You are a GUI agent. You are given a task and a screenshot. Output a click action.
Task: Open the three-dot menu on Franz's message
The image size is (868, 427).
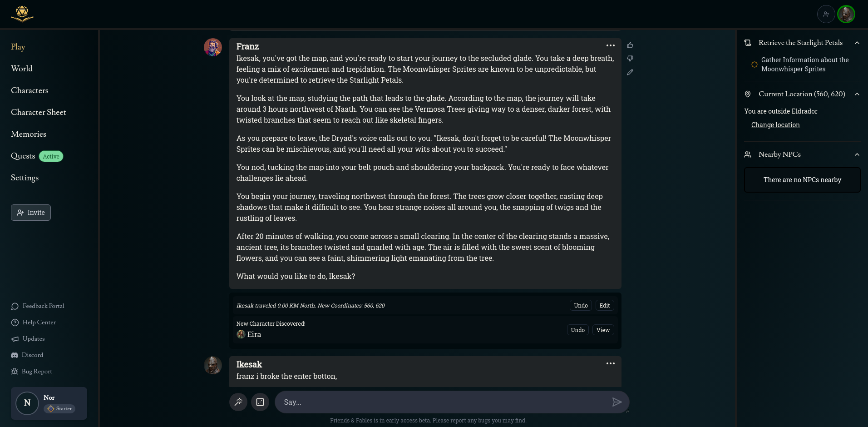[610, 45]
